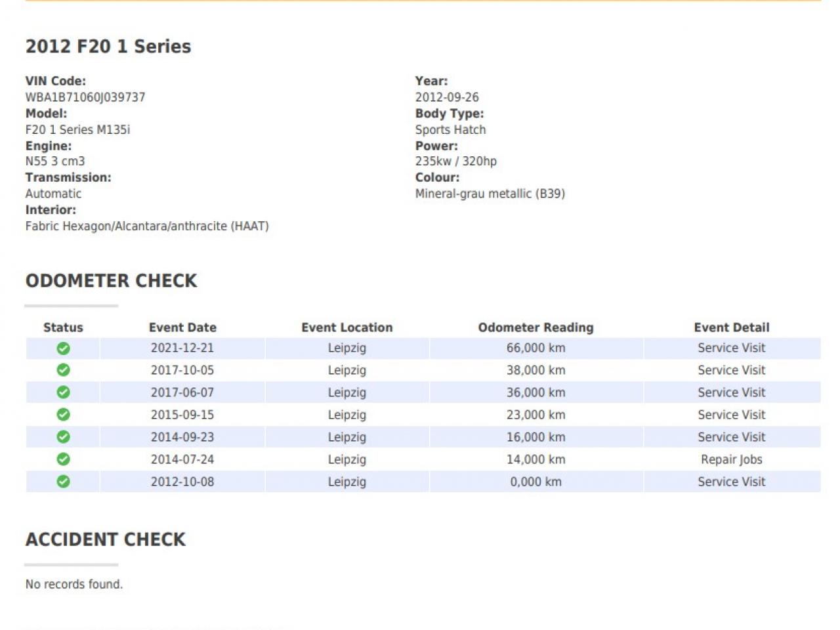Click the Event Date column header
The image size is (840, 630).
coord(182,327)
